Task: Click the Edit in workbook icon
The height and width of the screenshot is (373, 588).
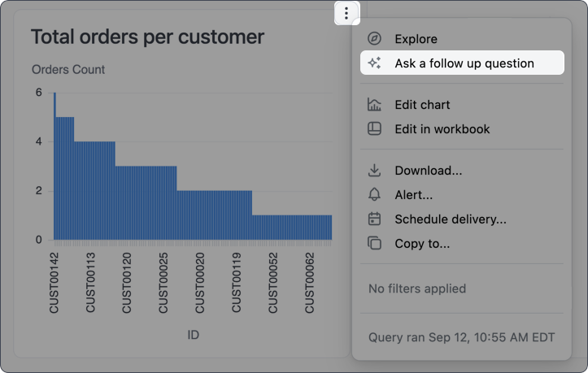Action: pyautogui.click(x=374, y=129)
